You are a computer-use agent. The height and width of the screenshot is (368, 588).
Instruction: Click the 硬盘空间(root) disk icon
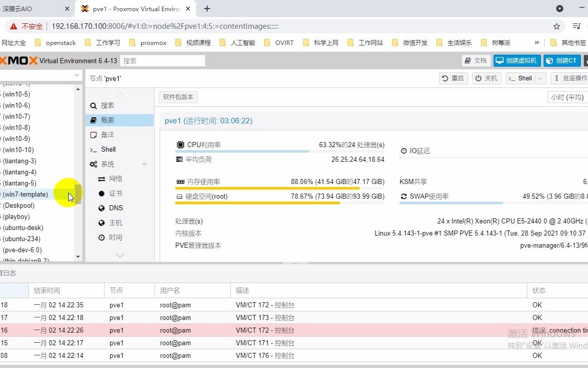[x=180, y=197]
